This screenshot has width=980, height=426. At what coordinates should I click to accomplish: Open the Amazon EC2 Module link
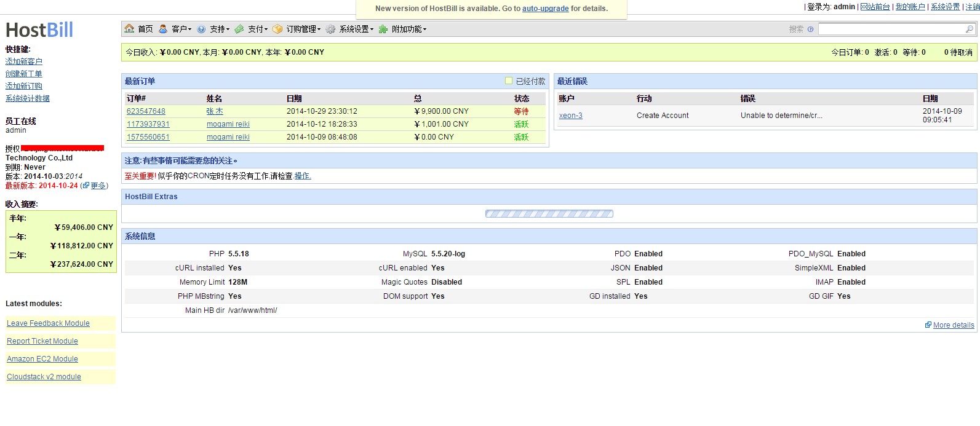[x=42, y=359]
